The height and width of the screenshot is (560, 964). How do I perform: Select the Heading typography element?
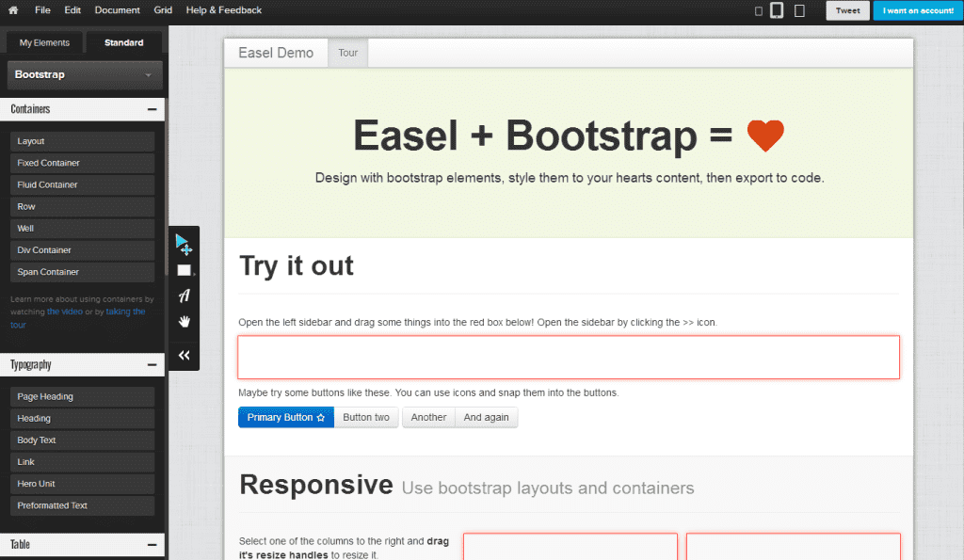(x=82, y=419)
